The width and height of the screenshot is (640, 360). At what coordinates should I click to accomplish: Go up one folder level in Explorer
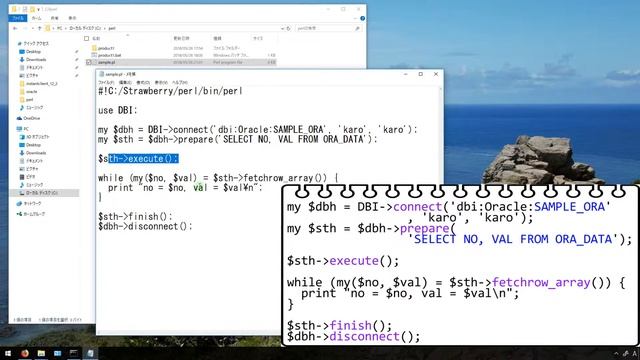pos(40,28)
